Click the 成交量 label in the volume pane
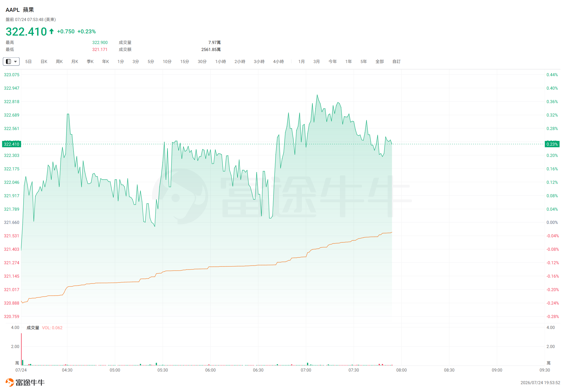Image resolution: width=566 pixels, height=392 pixels. pos(33,328)
